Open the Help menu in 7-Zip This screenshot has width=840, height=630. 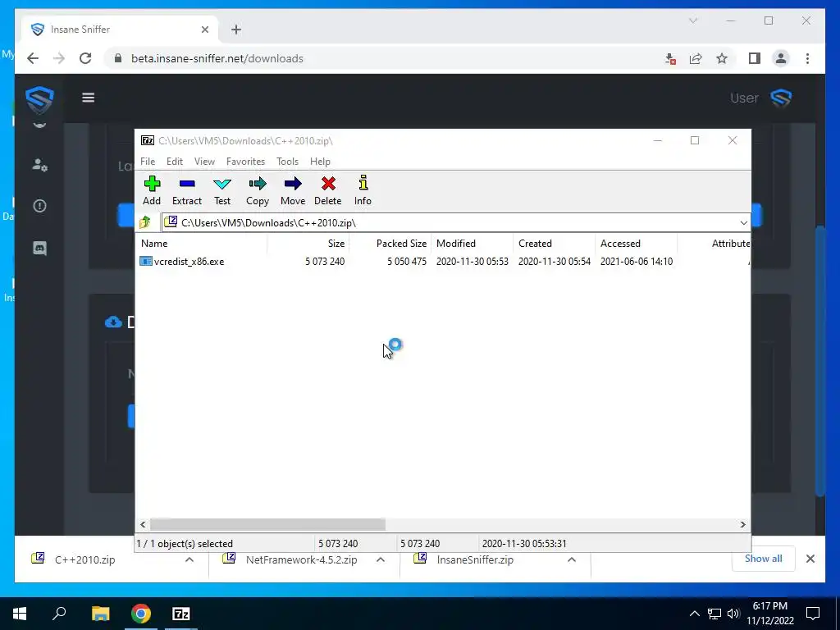click(x=320, y=162)
